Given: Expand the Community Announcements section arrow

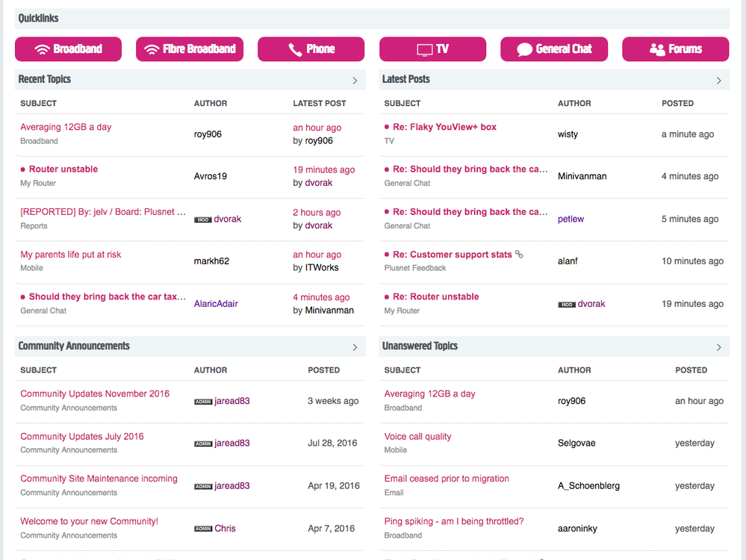Looking at the screenshot, I should 355,346.
